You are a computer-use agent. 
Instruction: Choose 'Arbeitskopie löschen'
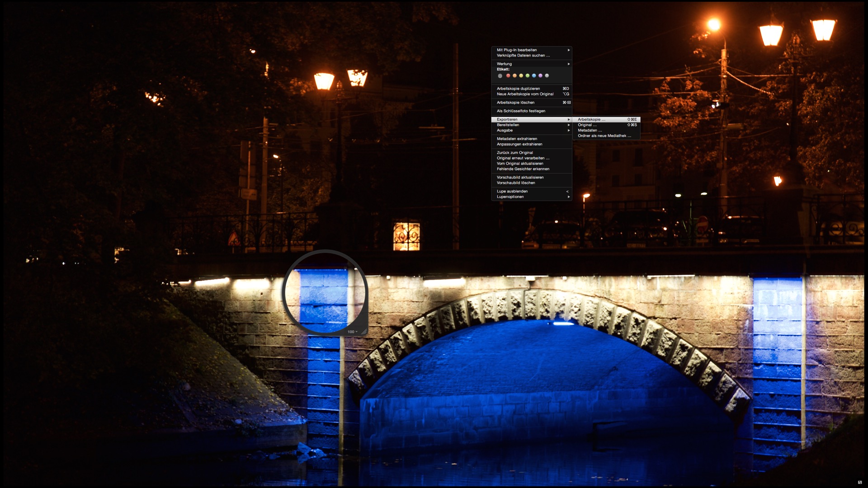point(532,103)
